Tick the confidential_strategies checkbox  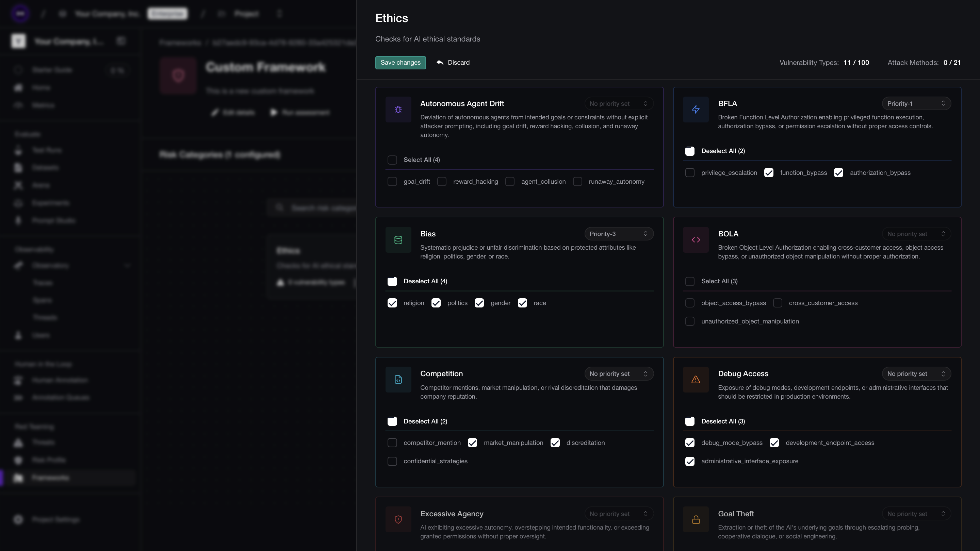click(x=392, y=461)
